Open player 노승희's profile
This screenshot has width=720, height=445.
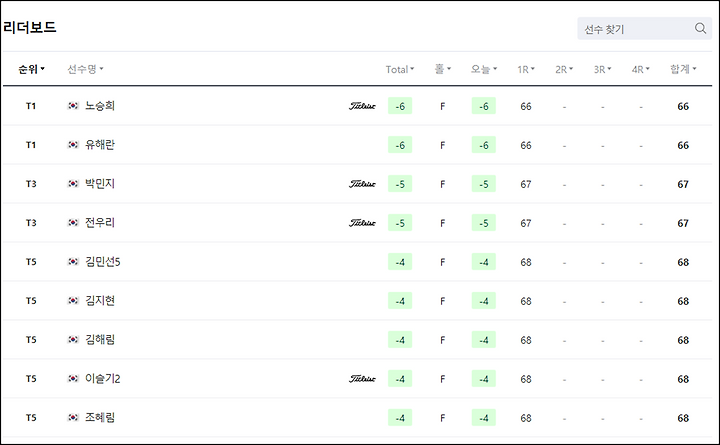click(x=100, y=106)
